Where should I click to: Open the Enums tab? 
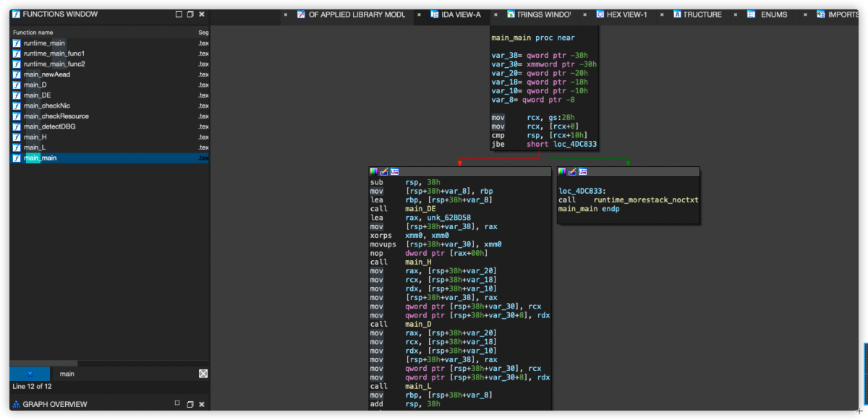[773, 14]
